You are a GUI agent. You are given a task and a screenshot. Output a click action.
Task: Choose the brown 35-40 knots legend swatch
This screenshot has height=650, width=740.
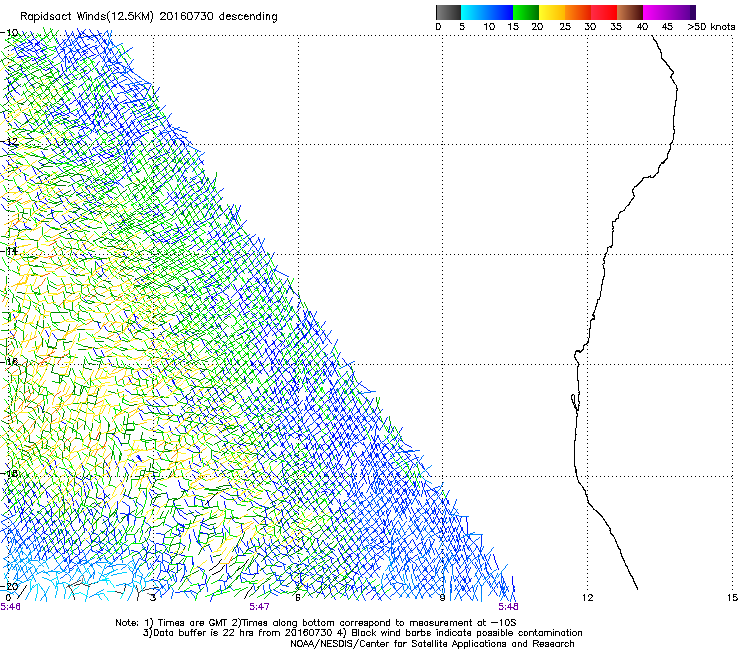(x=630, y=12)
